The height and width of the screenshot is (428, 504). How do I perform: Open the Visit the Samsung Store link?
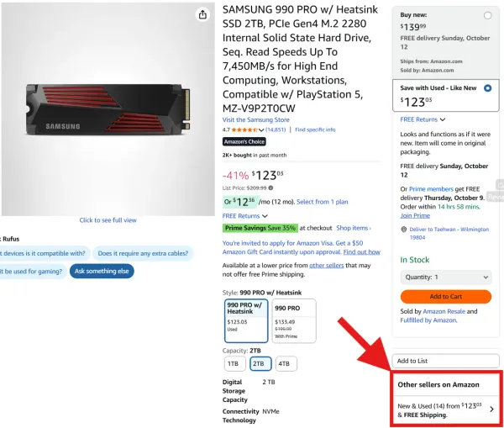(258, 119)
